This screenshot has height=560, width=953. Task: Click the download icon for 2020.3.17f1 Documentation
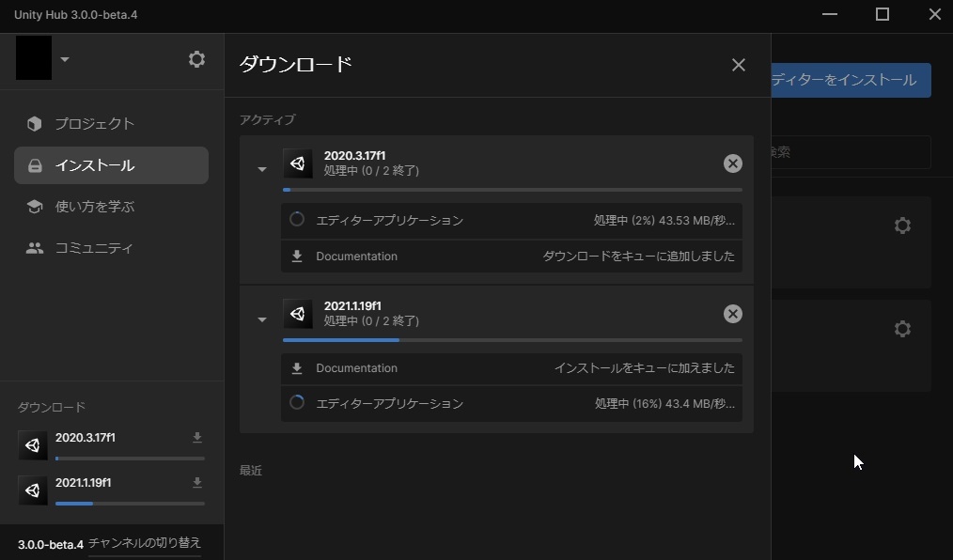(x=297, y=257)
